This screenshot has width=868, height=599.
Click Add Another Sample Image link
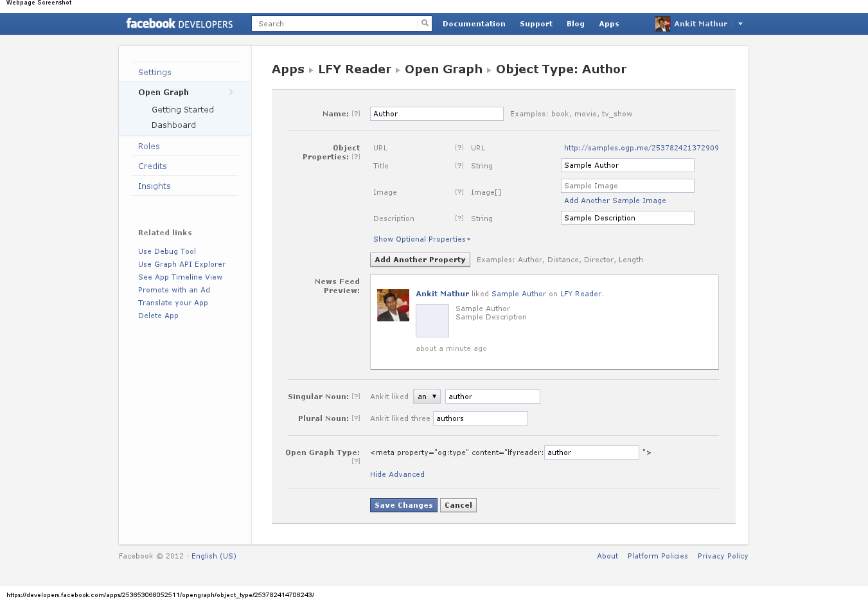(615, 201)
